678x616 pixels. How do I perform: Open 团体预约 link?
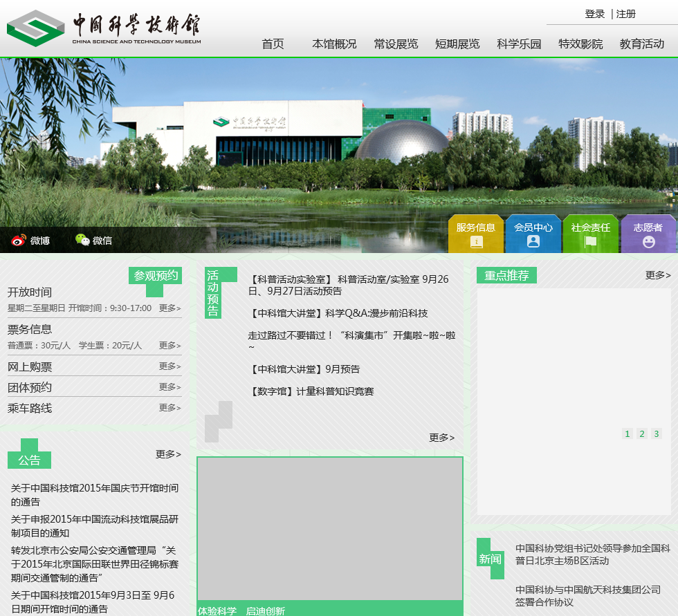29,387
